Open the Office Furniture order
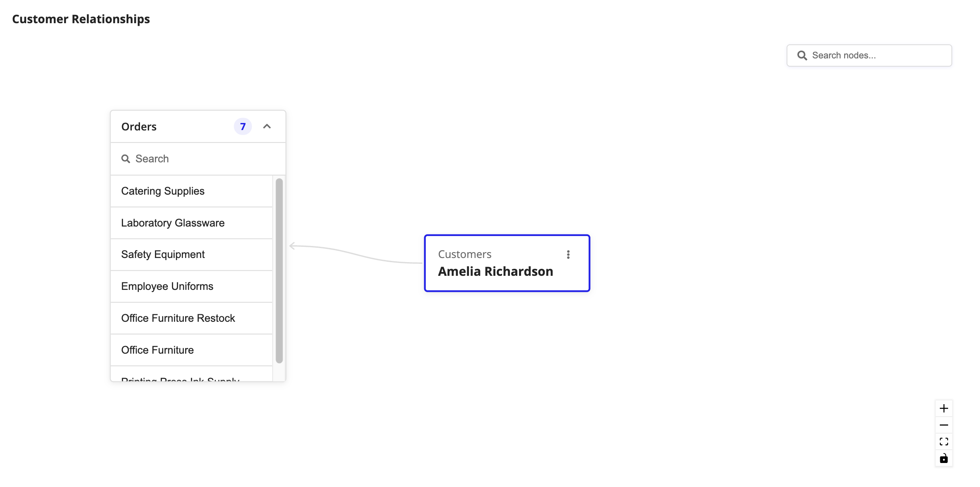Image resolution: width=980 pixels, height=487 pixels. [191, 350]
